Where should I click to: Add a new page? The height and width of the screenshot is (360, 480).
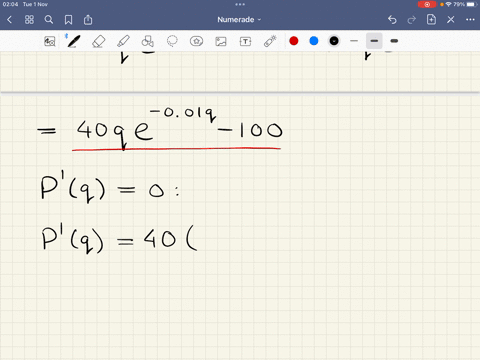[x=431, y=20]
